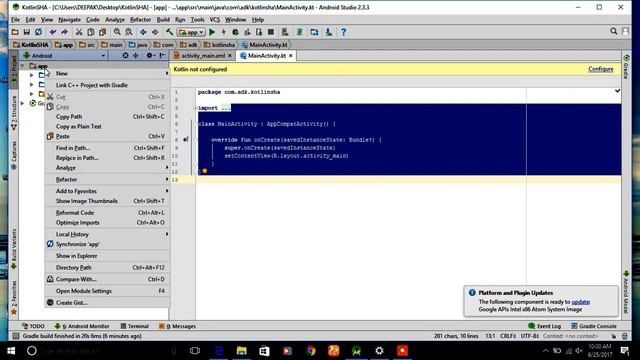This screenshot has width=640, height=360.
Task: Click the project panel settings gear icon
Action: tap(150, 56)
